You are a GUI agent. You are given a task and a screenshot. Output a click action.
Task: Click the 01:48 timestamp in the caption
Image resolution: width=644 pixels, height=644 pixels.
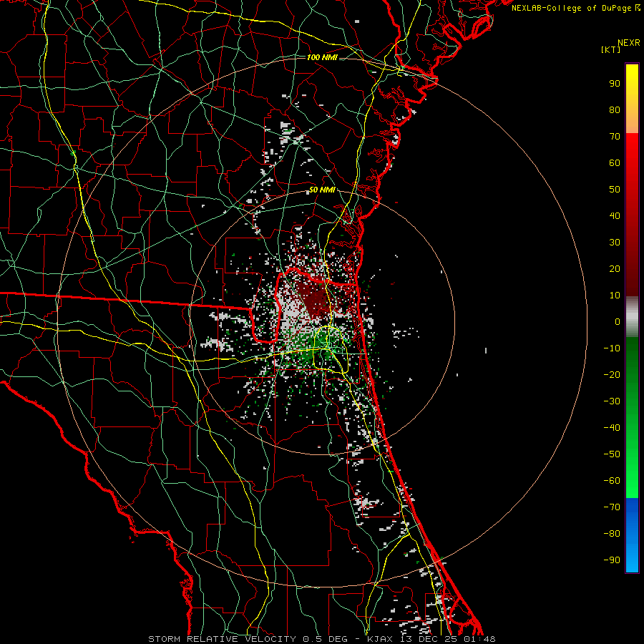coord(480,639)
